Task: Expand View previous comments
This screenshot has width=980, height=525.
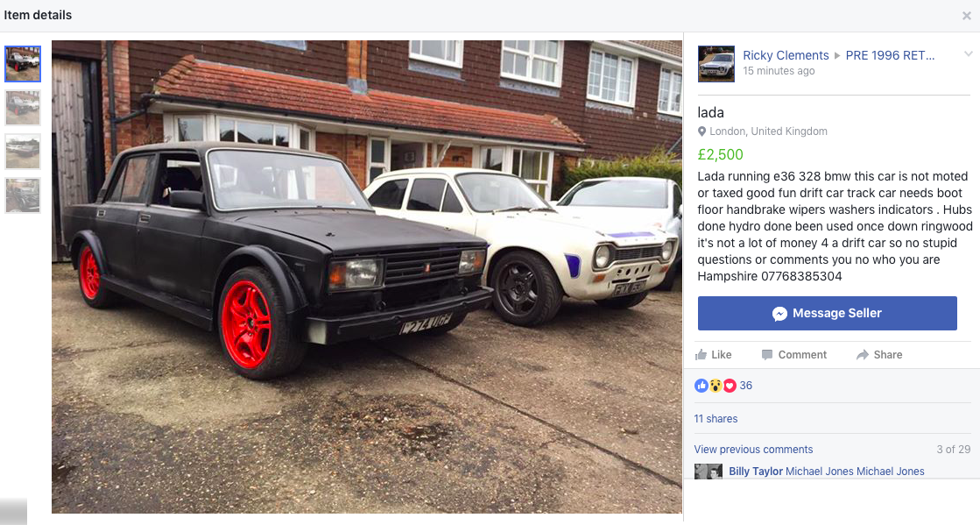Action: 753,450
